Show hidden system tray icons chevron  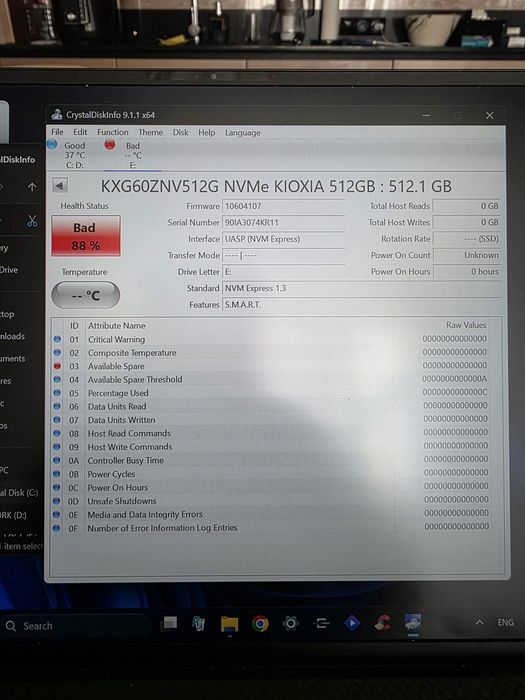[x=479, y=622]
